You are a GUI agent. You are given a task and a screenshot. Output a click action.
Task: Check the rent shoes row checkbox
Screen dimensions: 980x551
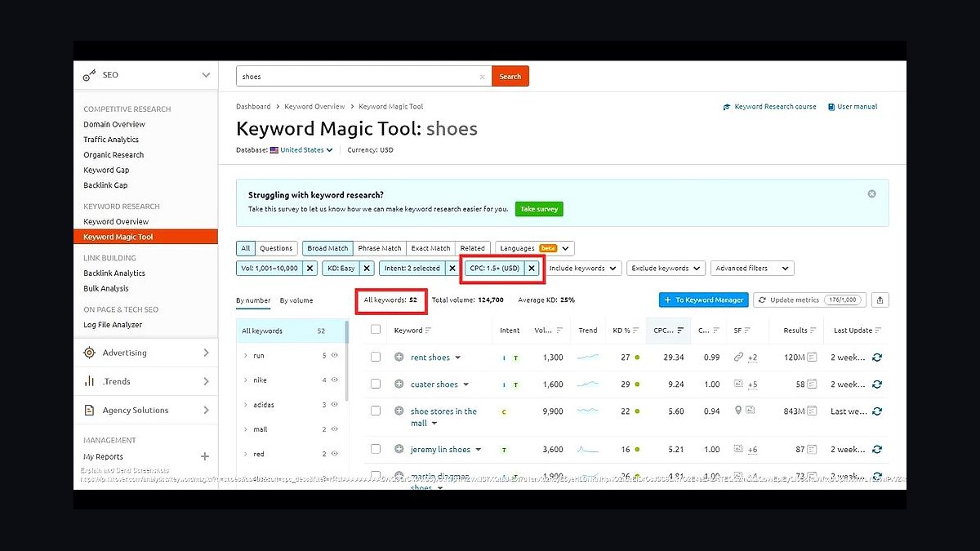click(376, 357)
